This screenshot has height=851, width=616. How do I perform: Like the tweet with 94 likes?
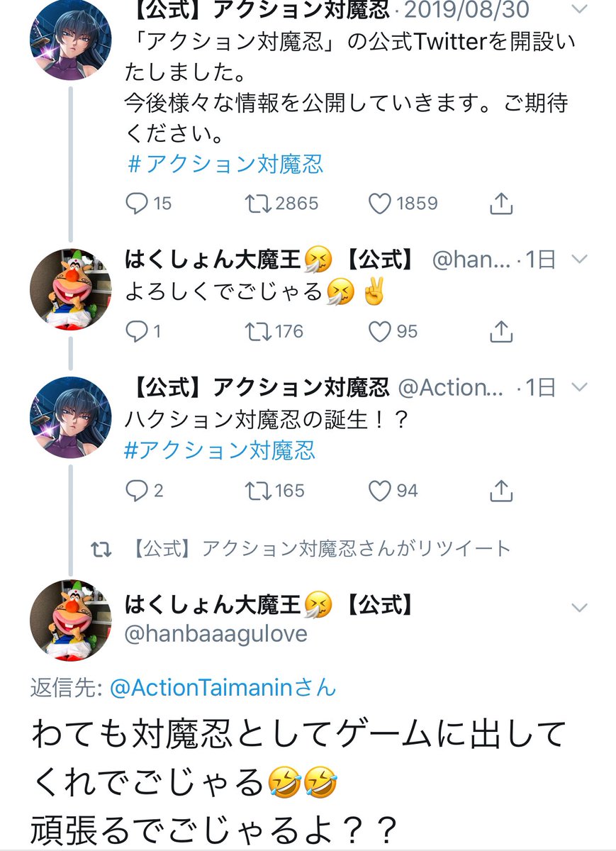pos(381,490)
